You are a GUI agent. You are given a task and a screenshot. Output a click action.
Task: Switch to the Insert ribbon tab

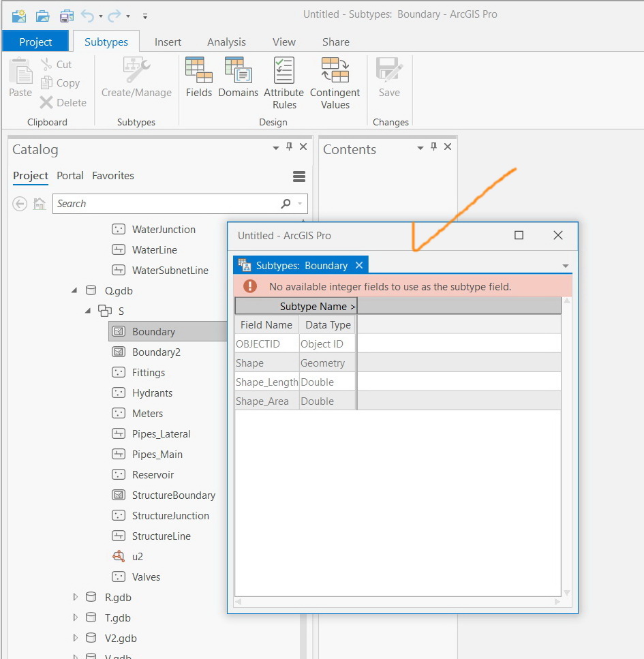pyautogui.click(x=168, y=42)
